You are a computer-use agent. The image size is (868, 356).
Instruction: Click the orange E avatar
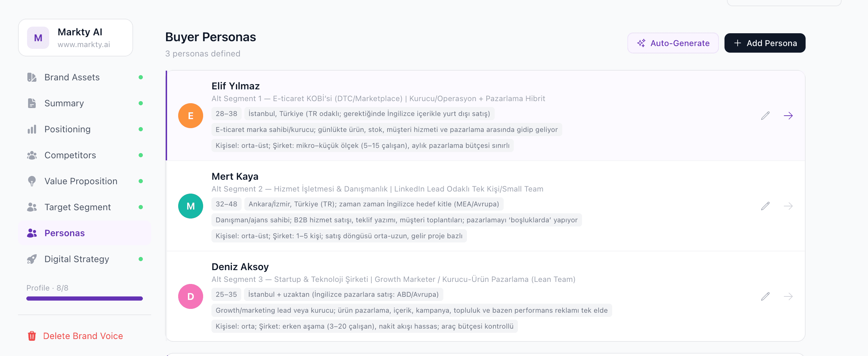point(191,116)
